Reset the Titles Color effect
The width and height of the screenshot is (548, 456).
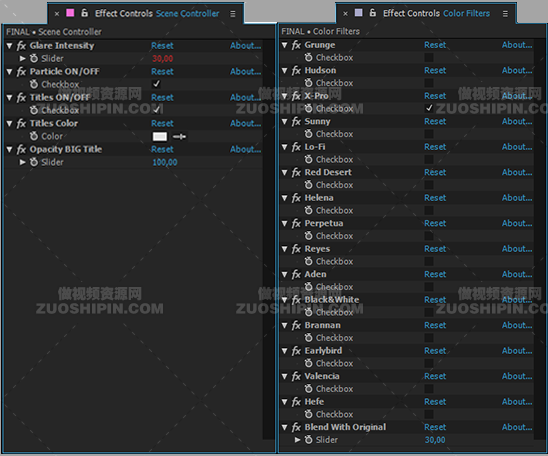(162, 123)
